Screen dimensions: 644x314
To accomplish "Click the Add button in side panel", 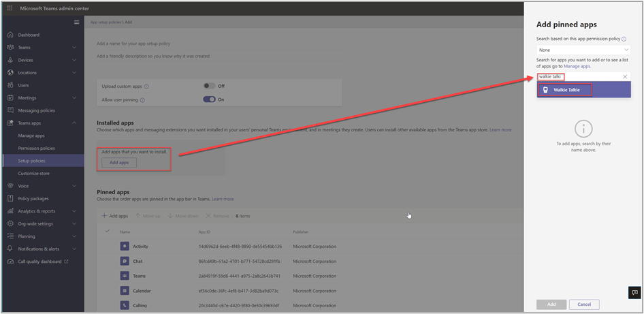I will 551,304.
